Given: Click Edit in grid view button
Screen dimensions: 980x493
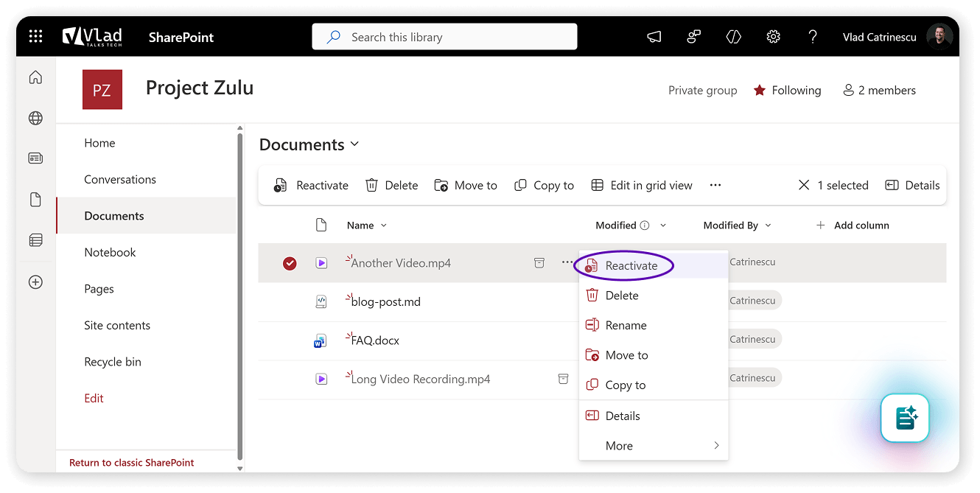Looking at the screenshot, I should click(642, 186).
